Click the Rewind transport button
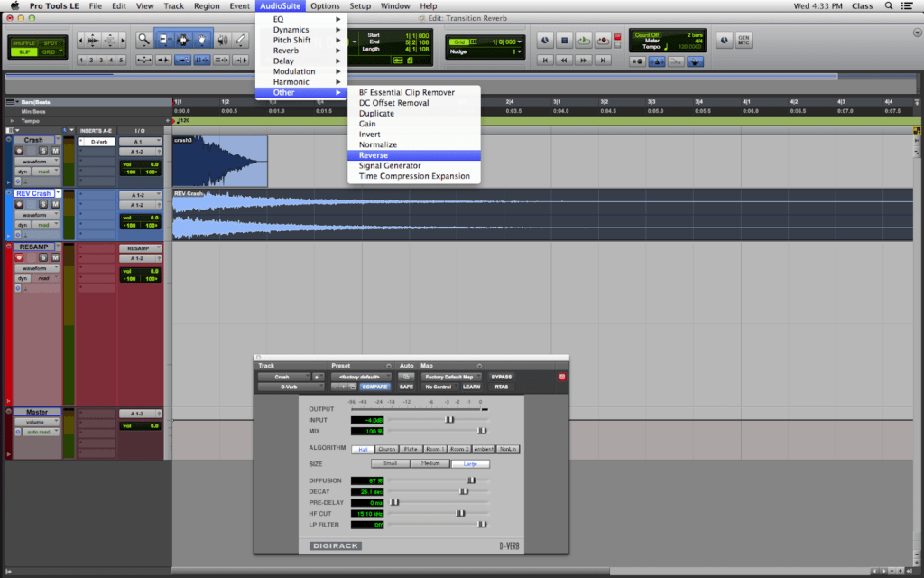924x578 pixels. (564, 60)
